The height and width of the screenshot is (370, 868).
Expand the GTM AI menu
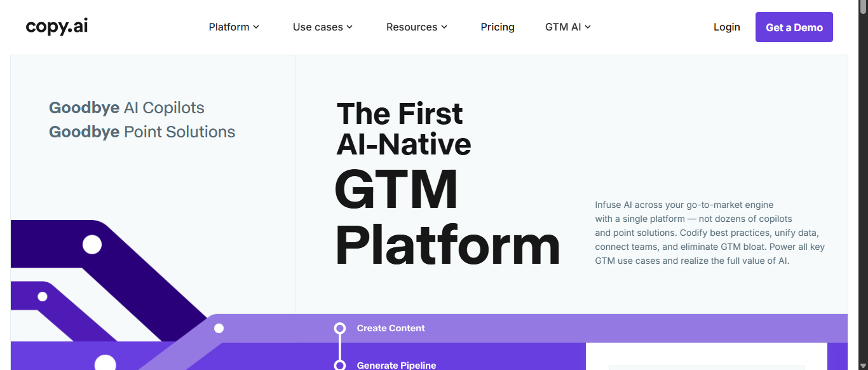[568, 27]
